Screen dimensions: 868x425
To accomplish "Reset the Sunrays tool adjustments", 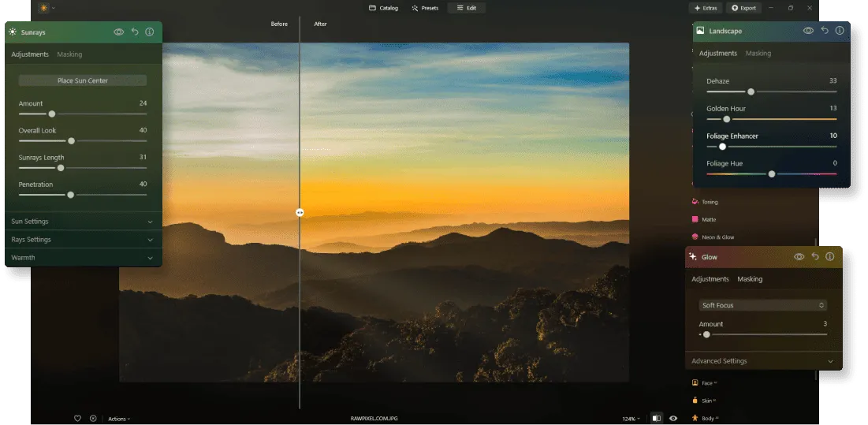I will point(135,32).
